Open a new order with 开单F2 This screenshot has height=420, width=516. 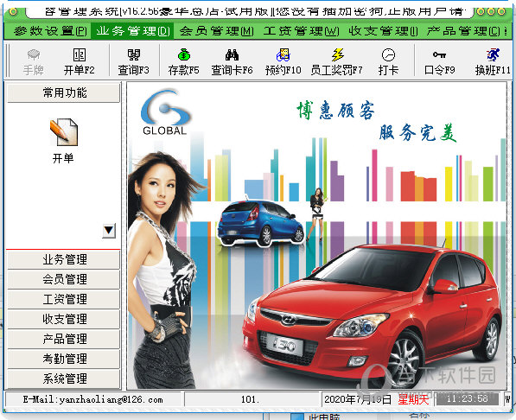pos(79,61)
